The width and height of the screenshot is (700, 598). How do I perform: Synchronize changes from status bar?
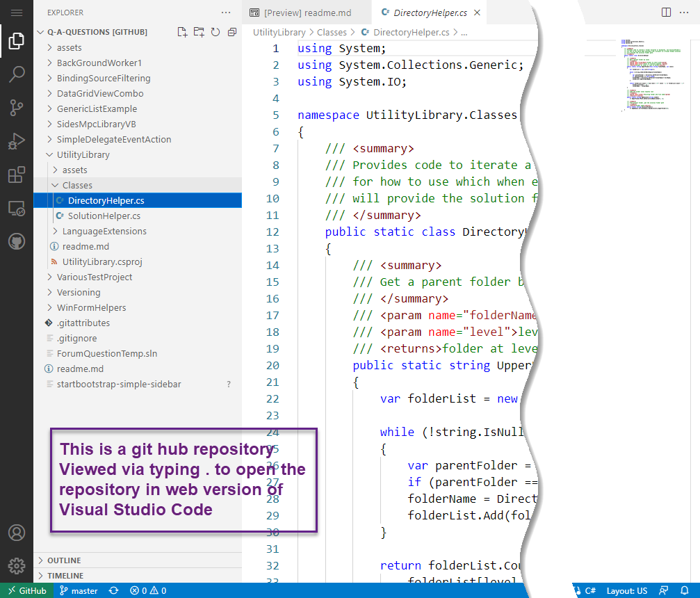(x=114, y=590)
